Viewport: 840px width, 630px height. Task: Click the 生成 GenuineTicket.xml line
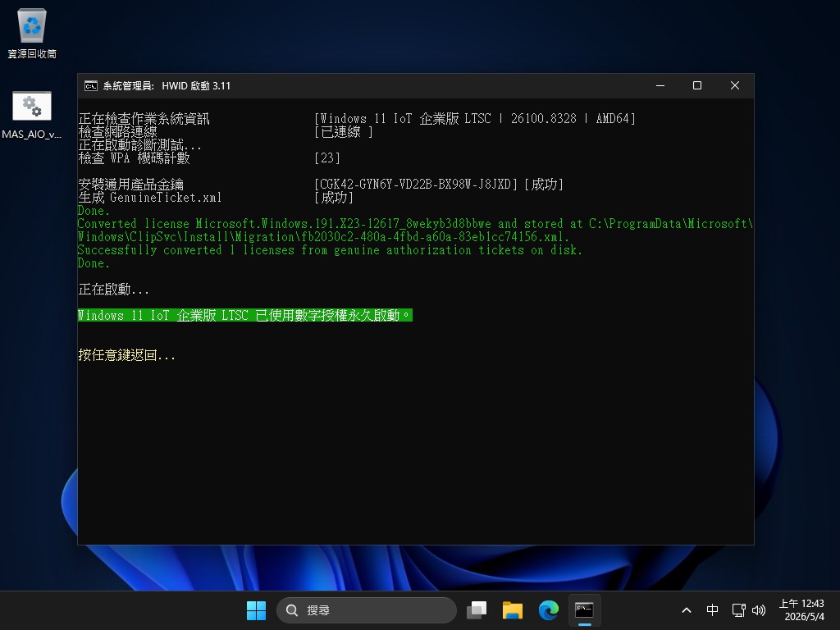(x=149, y=198)
